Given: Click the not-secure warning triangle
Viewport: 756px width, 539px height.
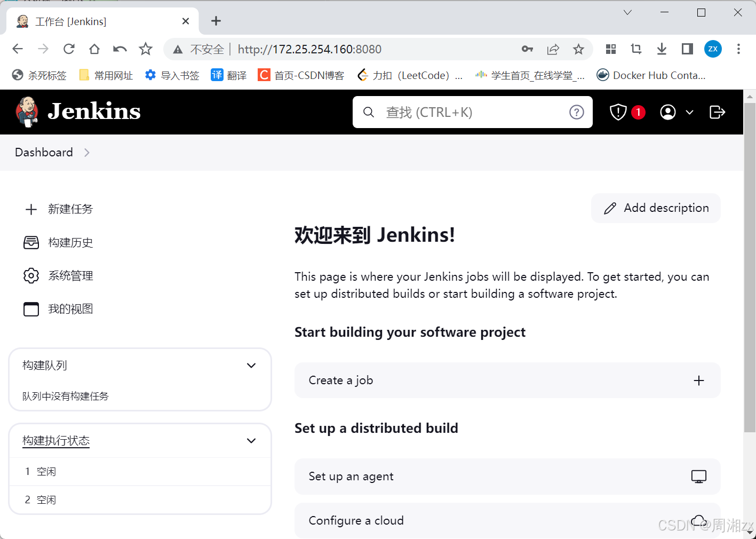Looking at the screenshot, I should [x=178, y=50].
